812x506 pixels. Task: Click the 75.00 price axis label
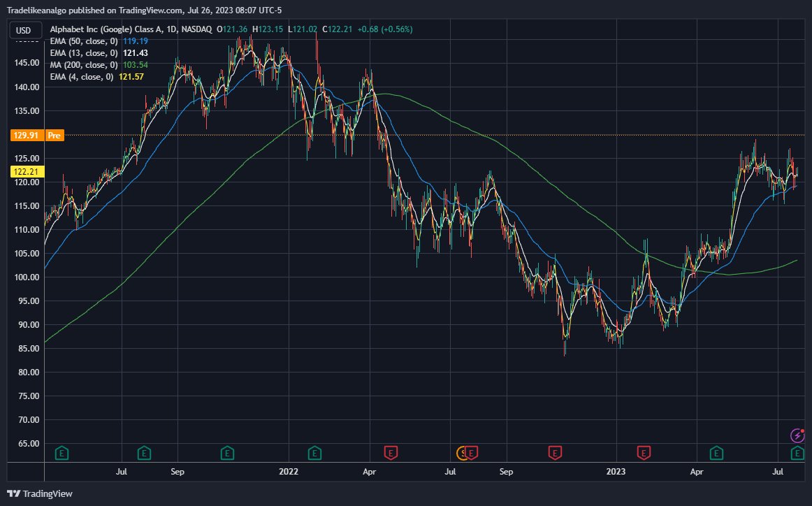[29, 396]
